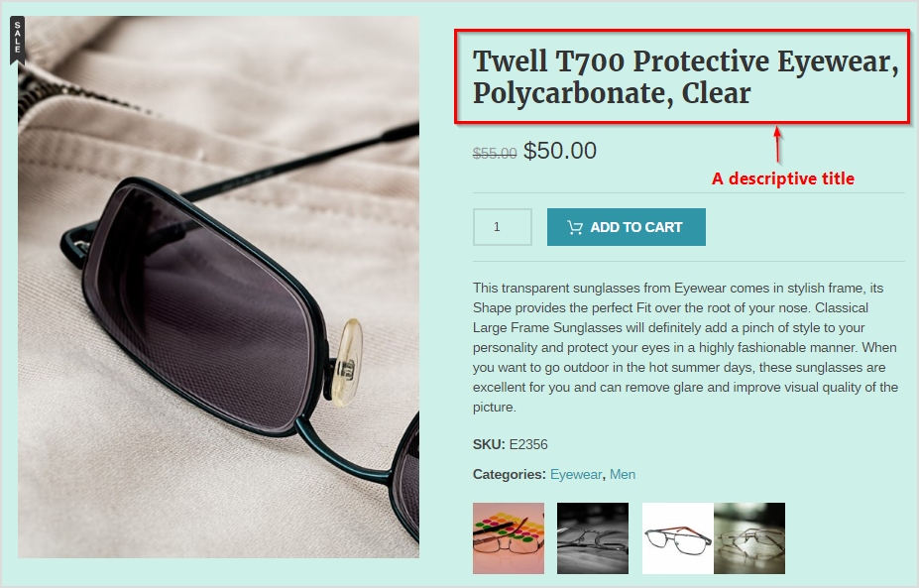Click the SALE ribbon badge
This screenshot has width=919, height=588.
[x=18, y=38]
